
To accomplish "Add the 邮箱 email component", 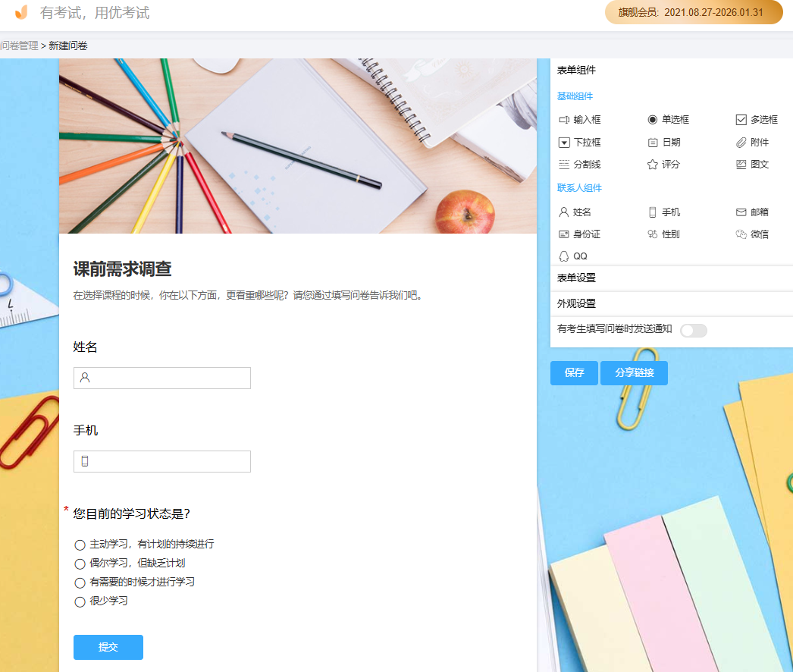I will (x=752, y=212).
